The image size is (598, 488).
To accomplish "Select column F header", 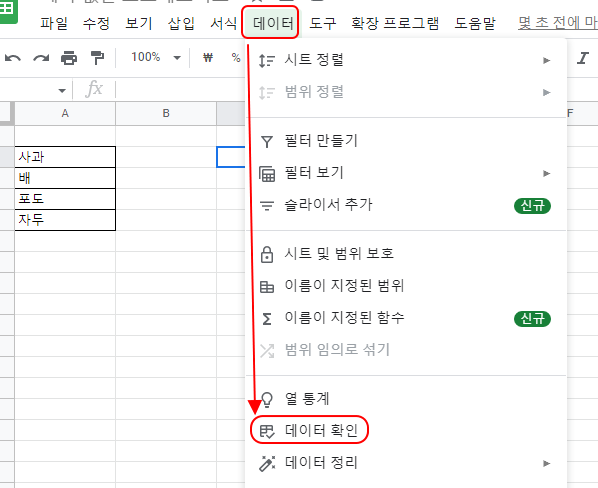I will (582, 114).
